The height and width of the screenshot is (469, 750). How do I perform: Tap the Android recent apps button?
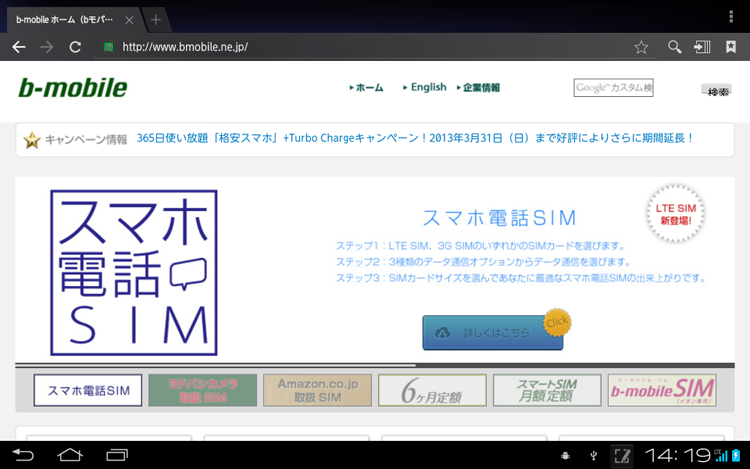pos(117,455)
